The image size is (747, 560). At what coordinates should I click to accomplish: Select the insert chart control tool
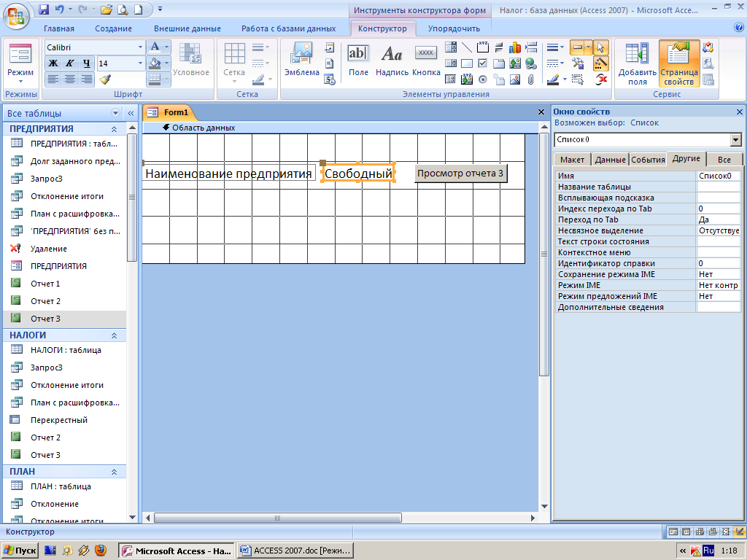coord(514,47)
